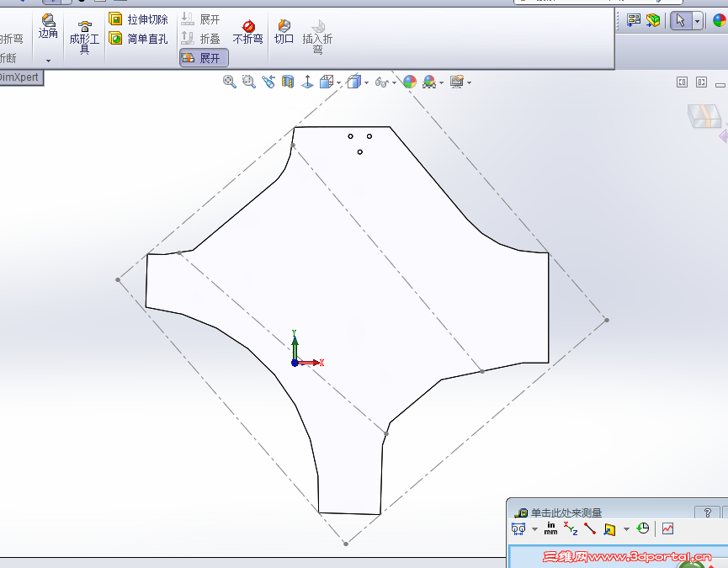Select the 折叠 fold command
Image resolution: width=728 pixels, height=568 pixels.
[200, 39]
